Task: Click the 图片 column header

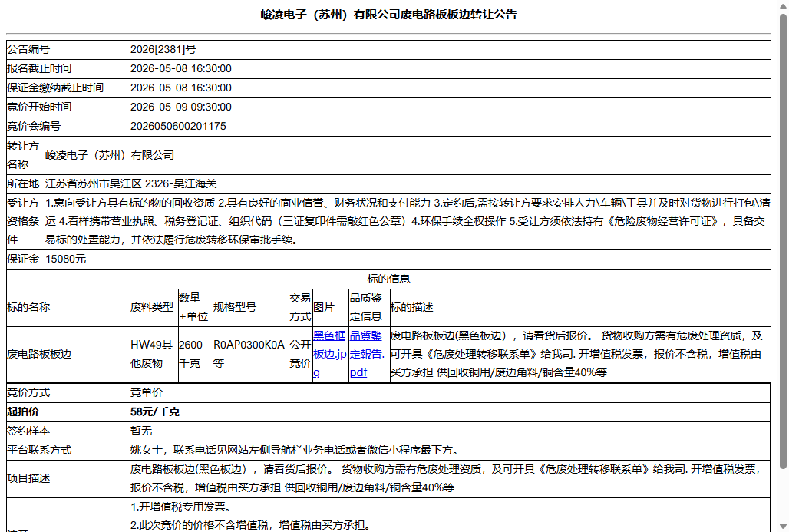Action: click(324, 308)
